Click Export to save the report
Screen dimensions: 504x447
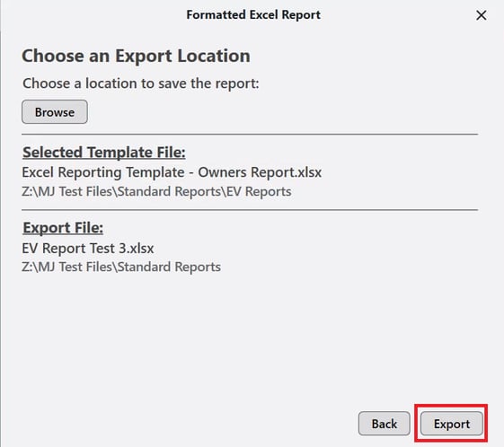point(452,424)
